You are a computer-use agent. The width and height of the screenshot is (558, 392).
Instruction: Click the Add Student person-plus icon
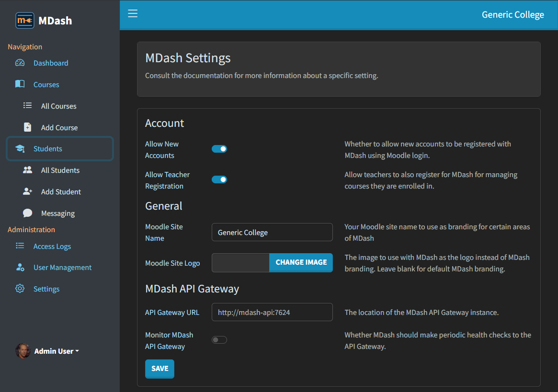coord(27,191)
